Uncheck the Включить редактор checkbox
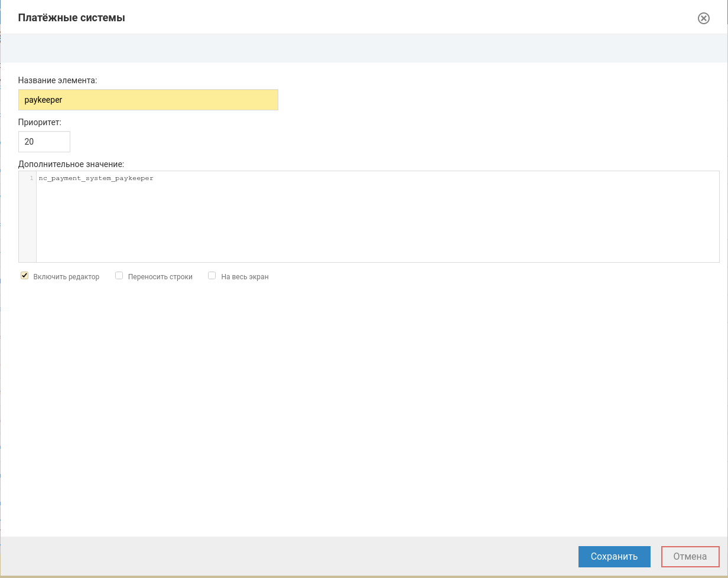Image resolution: width=728 pixels, height=578 pixels. point(24,276)
